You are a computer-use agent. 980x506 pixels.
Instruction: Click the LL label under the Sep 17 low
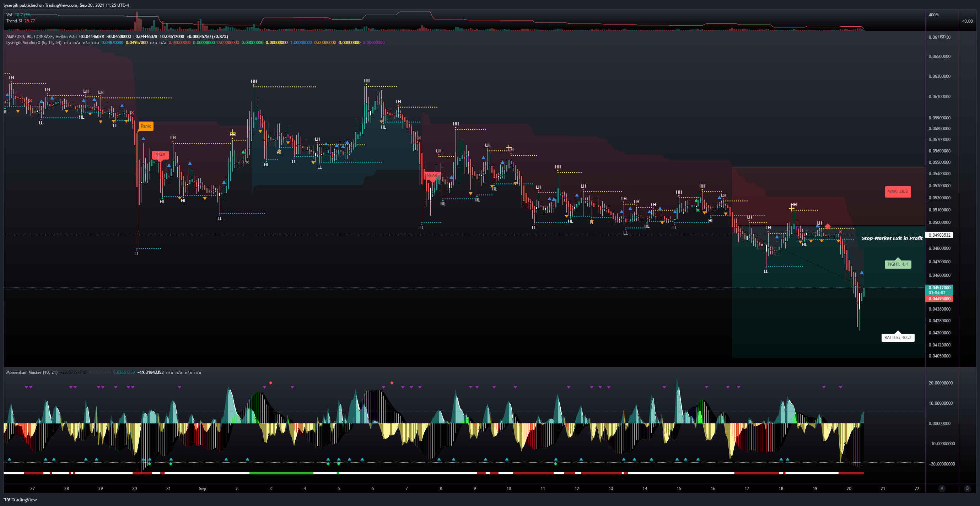point(766,271)
